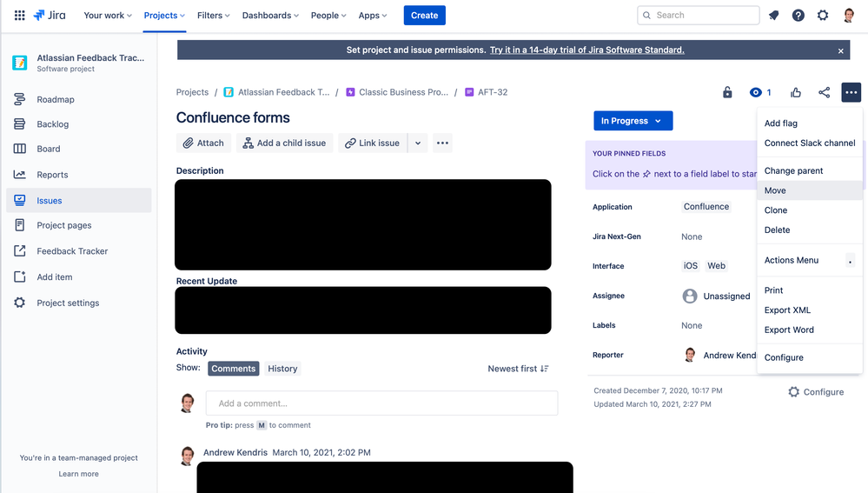Screen dimensions: 868x493
Task: Select Issues in the sidebar
Action: coord(78,201)
